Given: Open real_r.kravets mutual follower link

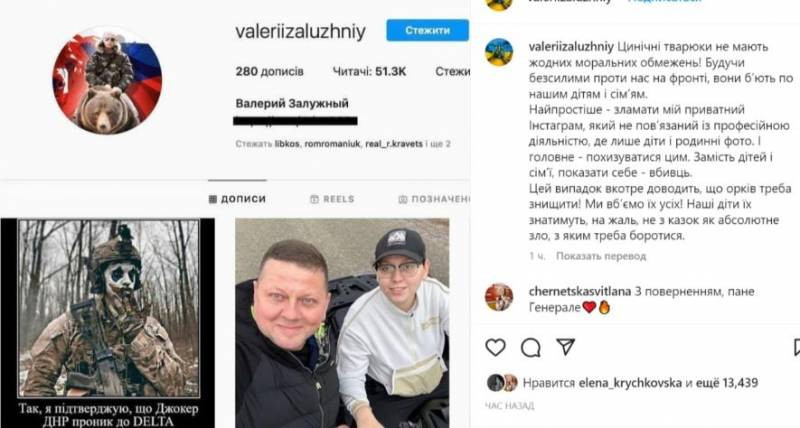Looking at the screenshot, I should [394, 144].
